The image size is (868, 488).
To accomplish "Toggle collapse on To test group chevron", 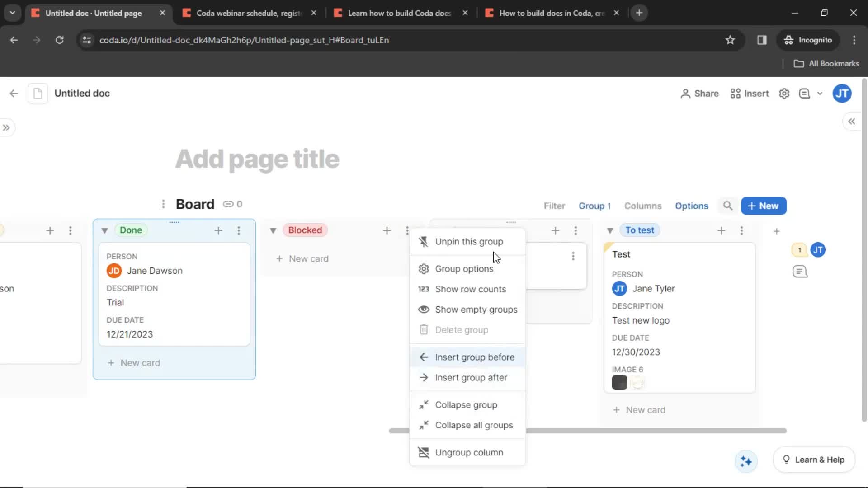I will (609, 230).
